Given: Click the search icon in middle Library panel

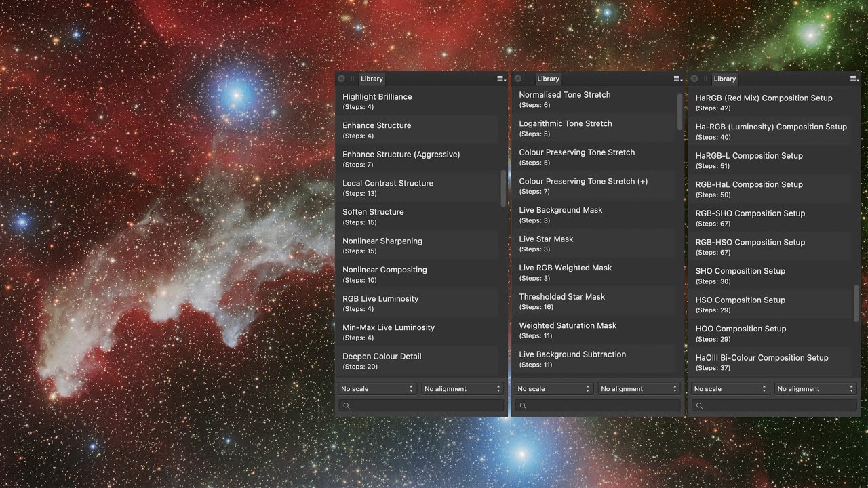Looking at the screenshot, I should pos(523,405).
